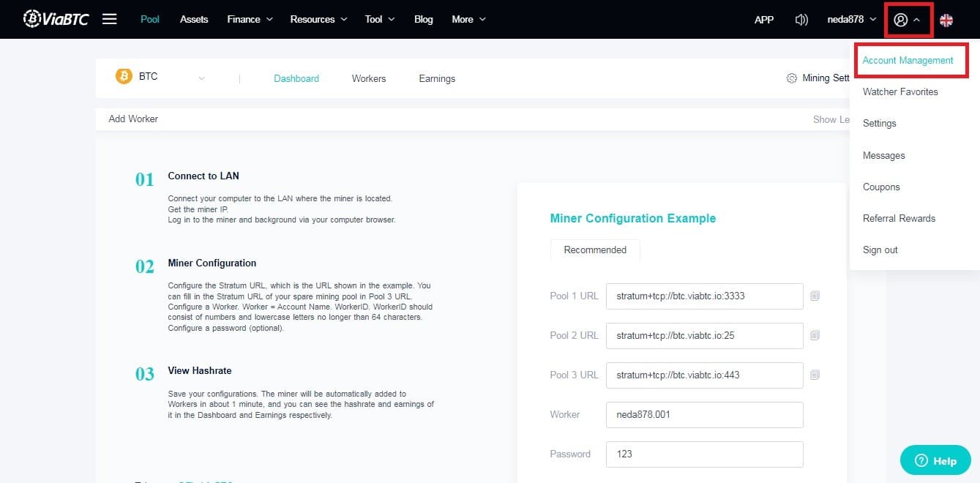The image size is (980, 483).
Task: Click the Add Worker heading
Action: click(x=133, y=119)
